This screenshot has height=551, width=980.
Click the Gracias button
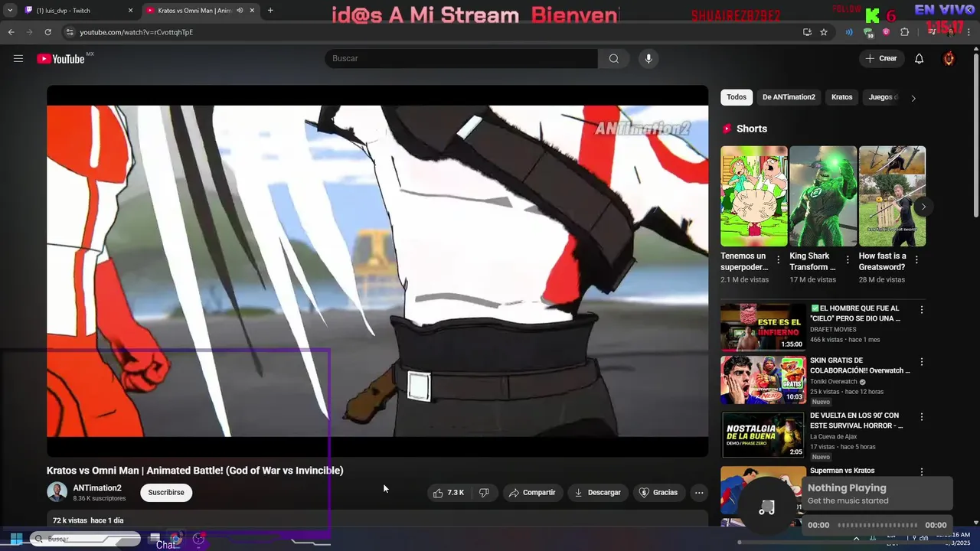click(x=658, y=493)
